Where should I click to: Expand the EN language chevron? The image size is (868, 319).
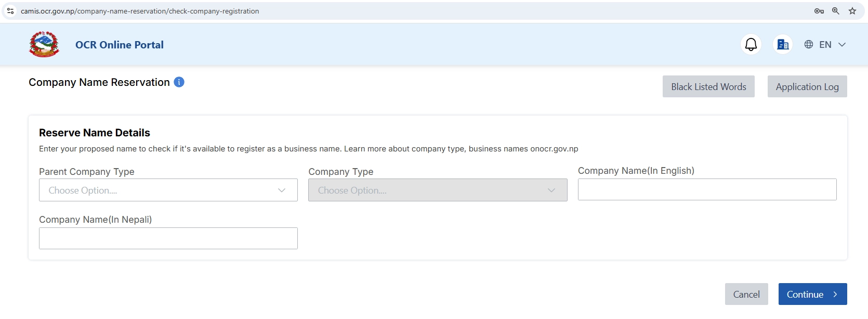[842, 45]
